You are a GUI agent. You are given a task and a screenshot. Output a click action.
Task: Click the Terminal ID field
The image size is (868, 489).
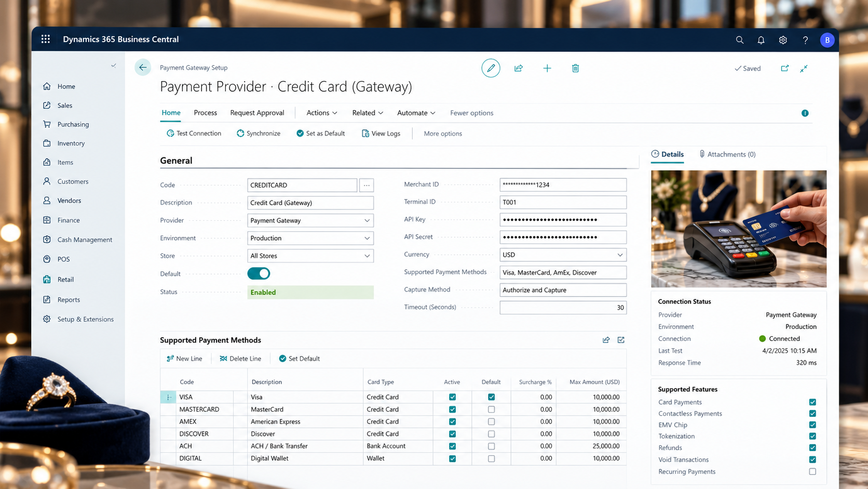point(563,202)
